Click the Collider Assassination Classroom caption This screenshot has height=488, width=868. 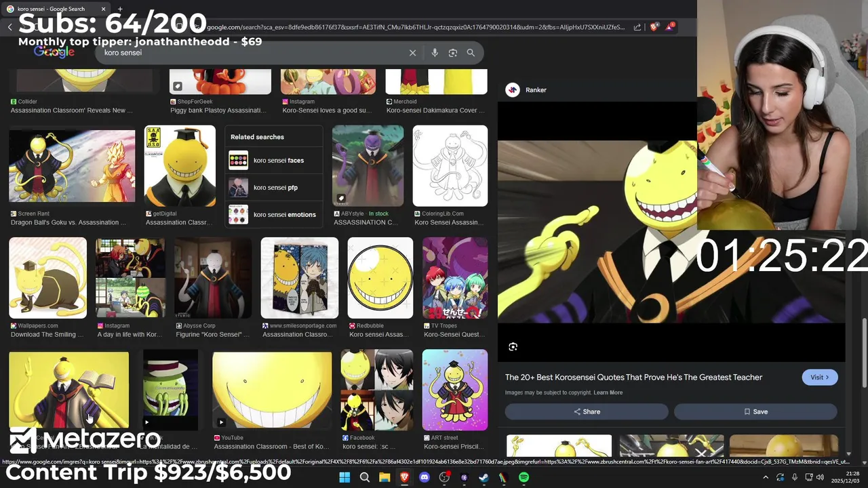tap(71, 110)
